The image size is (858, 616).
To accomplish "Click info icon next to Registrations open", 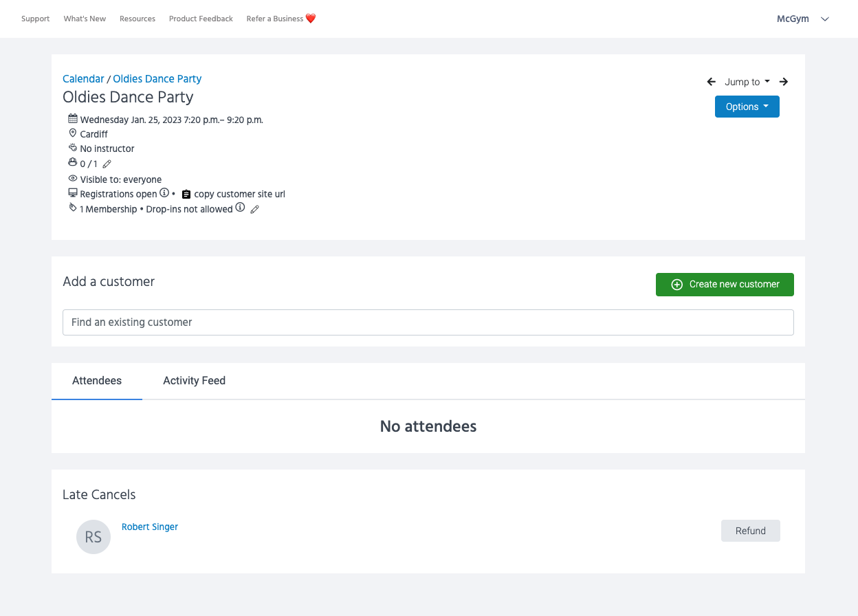I will pyautogui.click(x=164, y=193).
